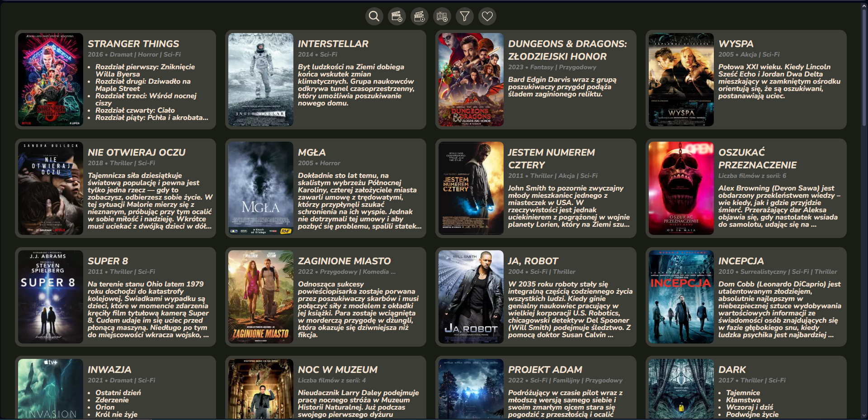Open the Ja, robot poster
The image size is (868, 420).
click(x=471, y=297)
